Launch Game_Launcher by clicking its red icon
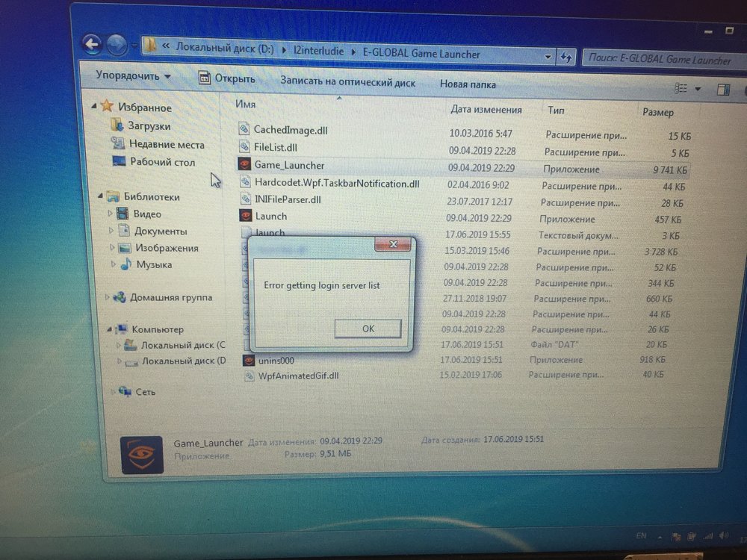Screen dimensions: 747x560 pyautogui.click(x=244, y=165)
